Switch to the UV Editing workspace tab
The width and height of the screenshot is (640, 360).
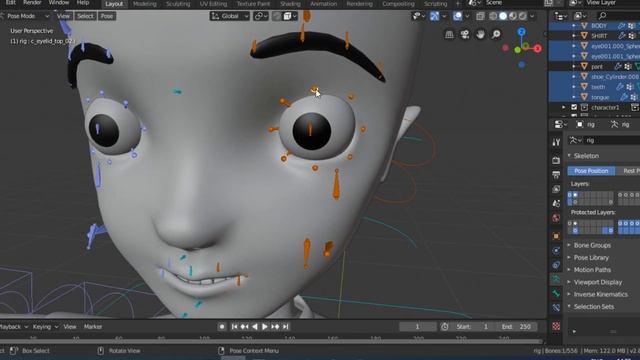pyautogui.click(x=213, y=4)
